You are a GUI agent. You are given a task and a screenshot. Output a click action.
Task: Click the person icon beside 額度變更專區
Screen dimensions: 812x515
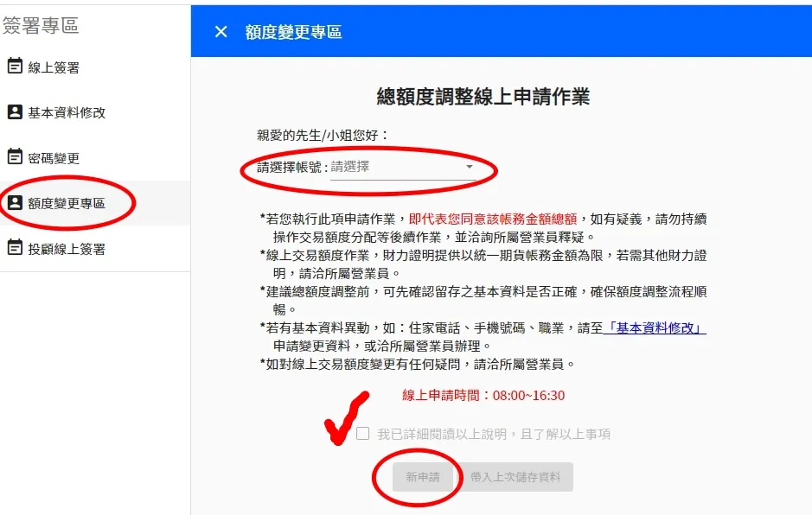tap(15, 202)
